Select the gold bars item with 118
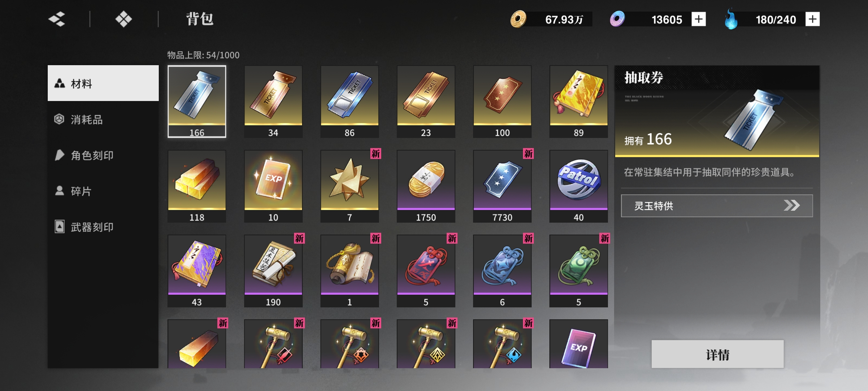This screenshot has width=868, height=391. 197,186
